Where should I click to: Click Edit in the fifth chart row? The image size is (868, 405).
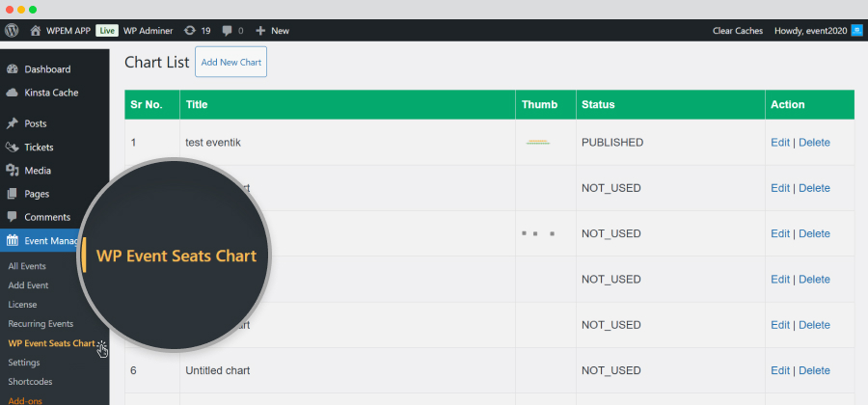click(780, 325)
